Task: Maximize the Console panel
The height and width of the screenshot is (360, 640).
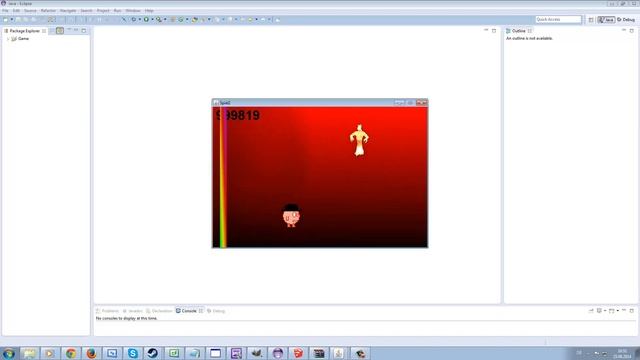Action: 631,311
